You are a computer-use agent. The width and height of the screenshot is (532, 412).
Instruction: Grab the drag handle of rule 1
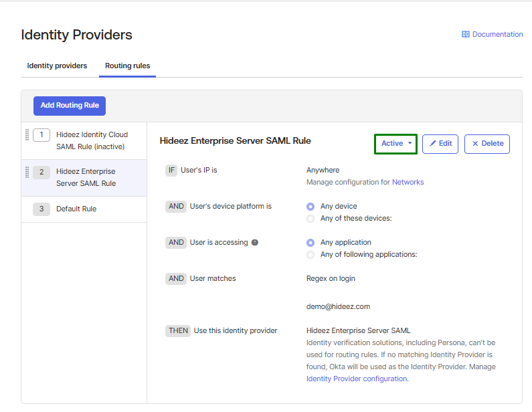(x=27, y=135)
